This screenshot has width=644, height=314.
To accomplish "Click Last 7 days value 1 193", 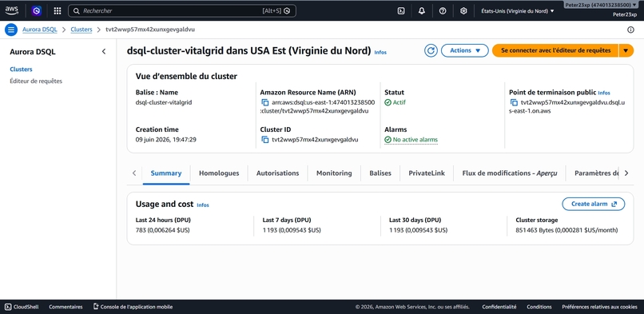I will (x=292, y=230).
